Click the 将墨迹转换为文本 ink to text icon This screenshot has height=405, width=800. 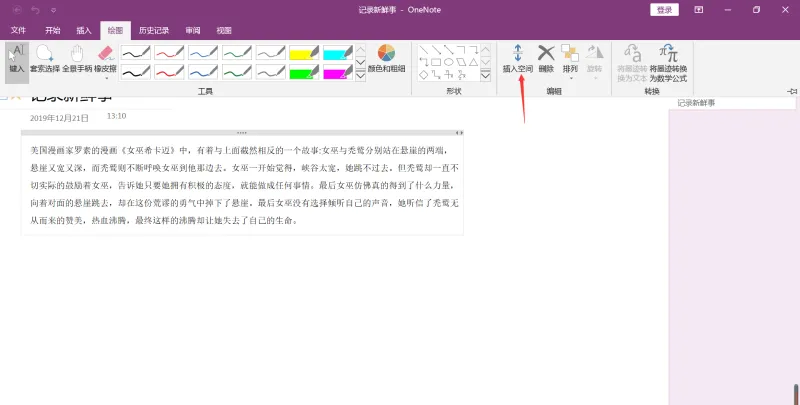633,53
